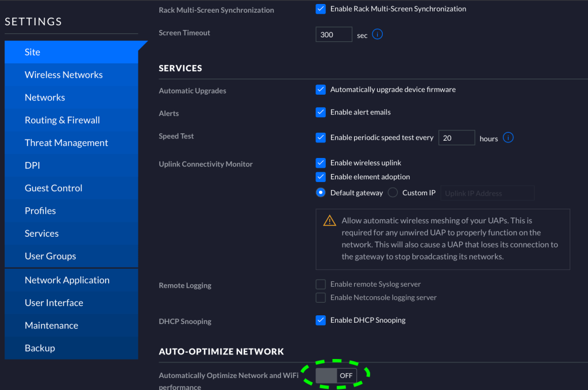The height and width of the screenshot is (390, 588).
Task: Click the warning triangle icon in meshing notice
Action: click(329, 221)
